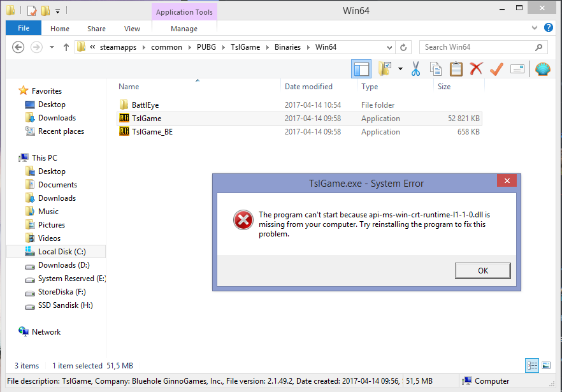Image resolution: width=562 pixels, height=392 pixels.
Task: Click the Help question mark icon
Action: 549,27
